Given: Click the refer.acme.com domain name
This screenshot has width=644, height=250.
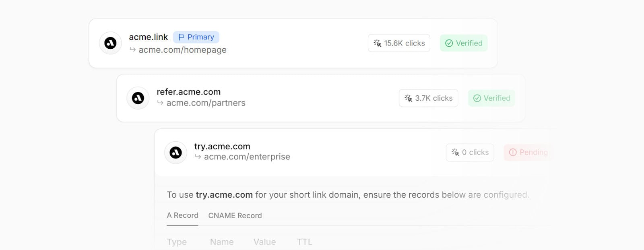Looking at the screenshot, I should 188,92.
